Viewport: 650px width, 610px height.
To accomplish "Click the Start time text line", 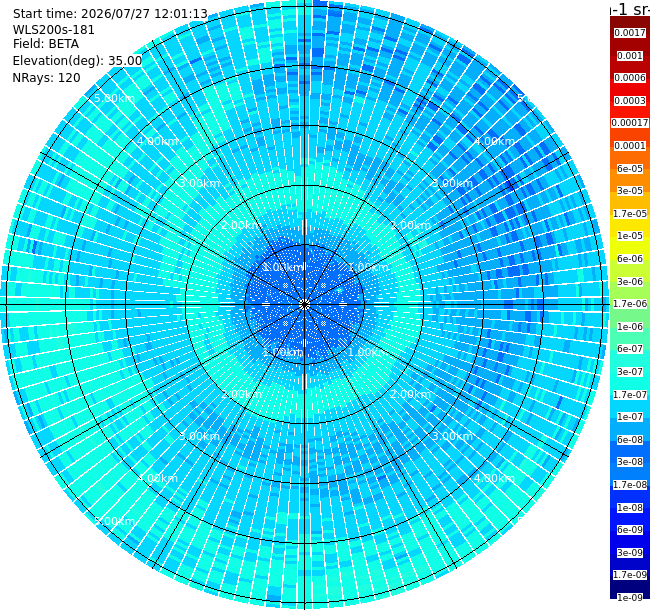I will tap(110, 14).
